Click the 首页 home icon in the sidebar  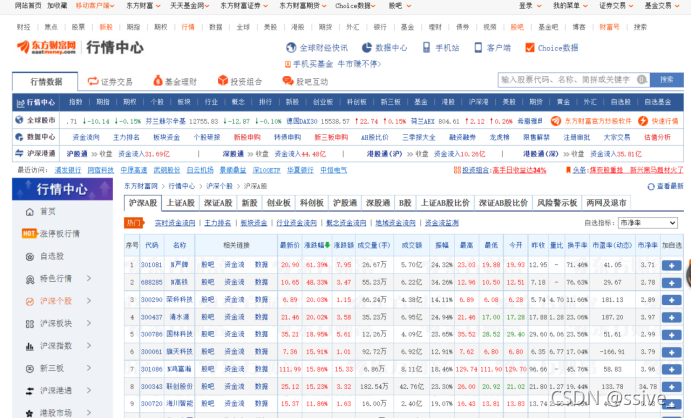pyautogui.click(x=30, y=212)
